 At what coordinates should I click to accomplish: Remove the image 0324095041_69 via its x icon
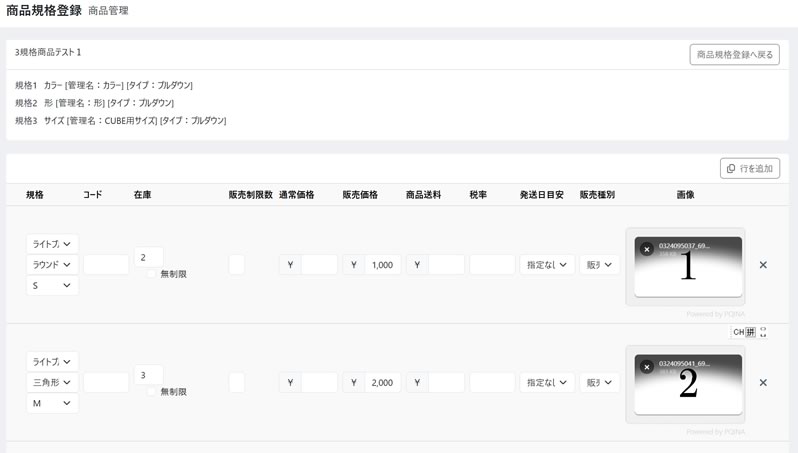click(647, 367)
